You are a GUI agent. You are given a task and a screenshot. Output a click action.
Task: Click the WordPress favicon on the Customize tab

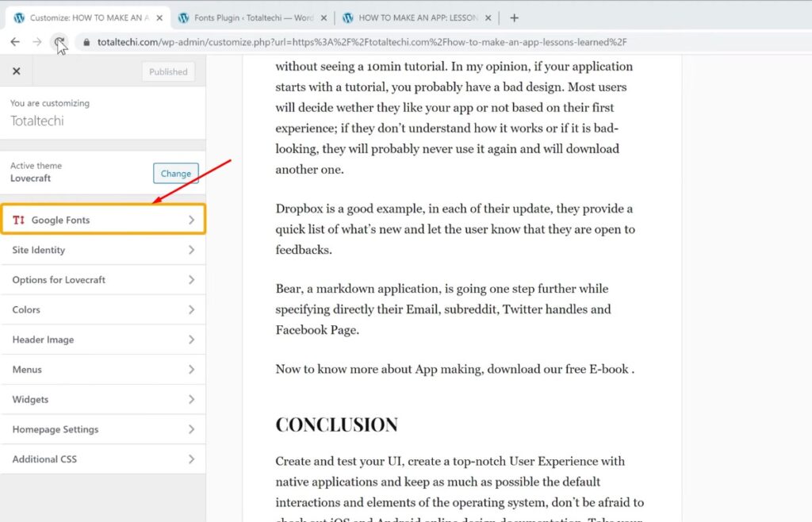(x=19, y=16)
